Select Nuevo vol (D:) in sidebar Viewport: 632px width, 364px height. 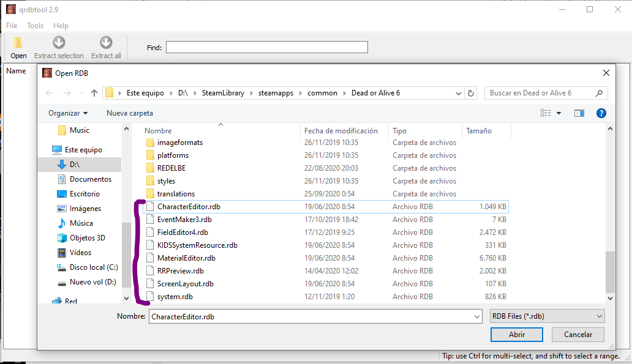tap(92, 282)
